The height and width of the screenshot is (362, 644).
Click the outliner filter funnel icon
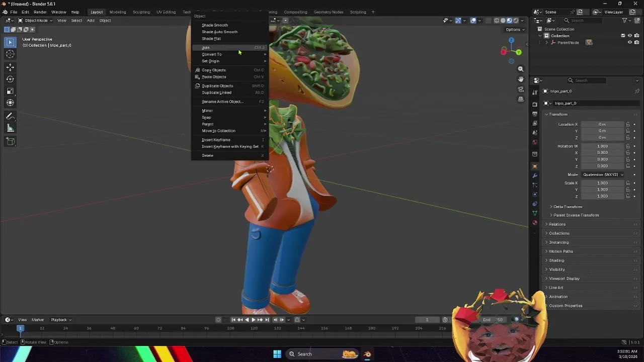pyautogui.click(x=625, y=21)
